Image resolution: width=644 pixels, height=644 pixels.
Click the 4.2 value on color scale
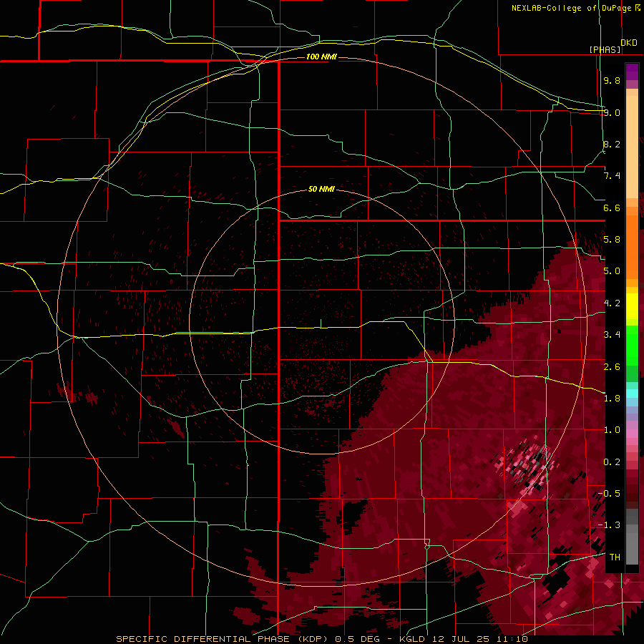pyautogui.click(x=612, y=303)
